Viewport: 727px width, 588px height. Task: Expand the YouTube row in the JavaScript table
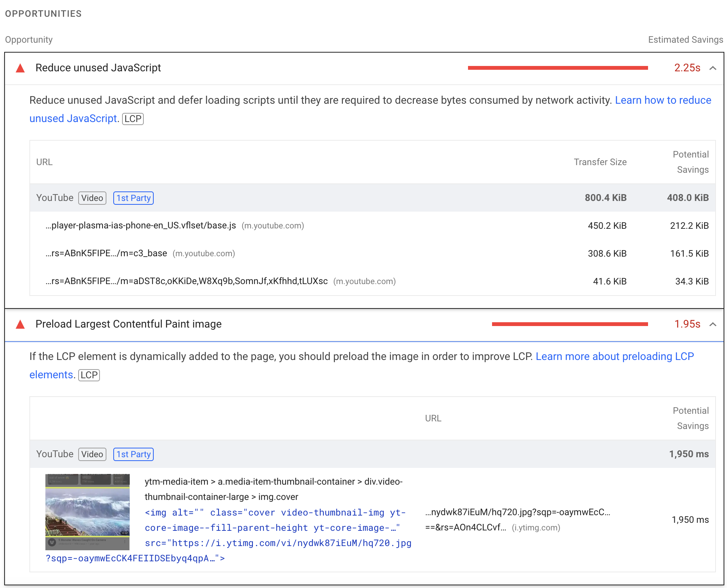(x=55, y=198)
